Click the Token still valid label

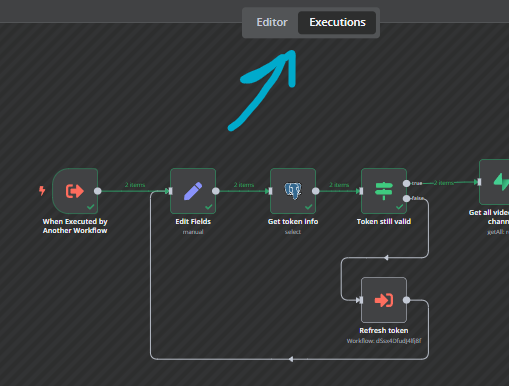384,222
